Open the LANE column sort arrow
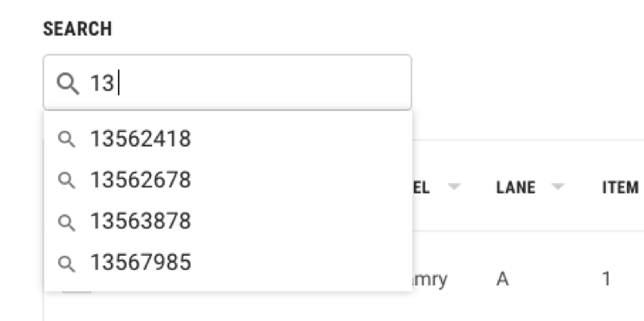 (x=557, y=187)
